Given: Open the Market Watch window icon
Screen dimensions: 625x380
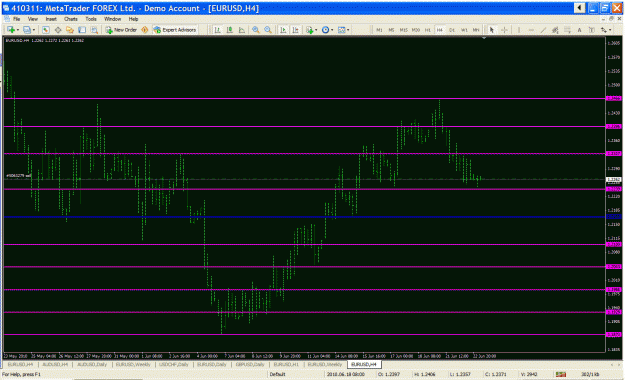Looking at the screenshot, I should [x=45, y=30].
